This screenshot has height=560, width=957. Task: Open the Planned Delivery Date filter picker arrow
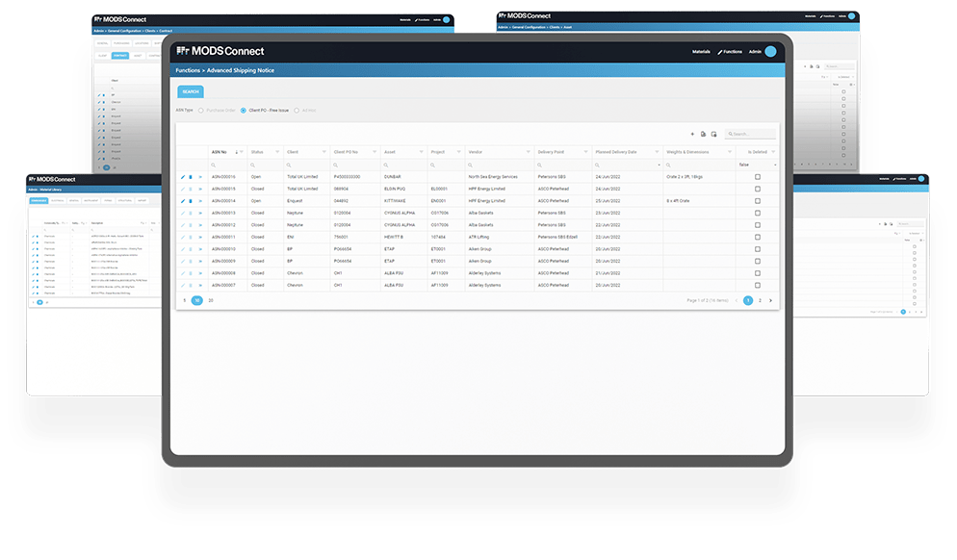click(x=659, y=165)
